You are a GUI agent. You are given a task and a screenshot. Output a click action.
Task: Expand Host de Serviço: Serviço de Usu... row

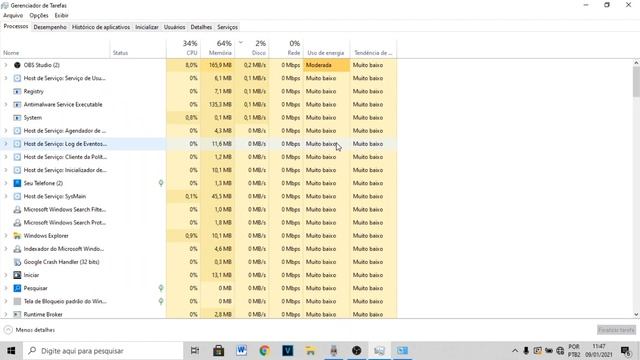(6, 78)
